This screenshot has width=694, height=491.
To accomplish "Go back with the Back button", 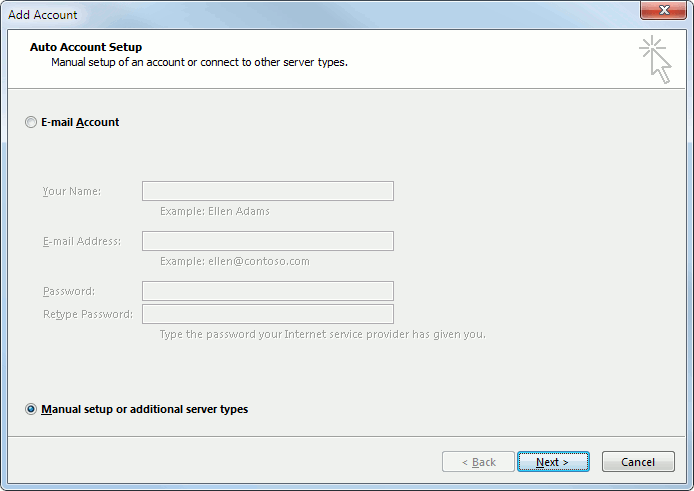I will click(x=478, y=462).
